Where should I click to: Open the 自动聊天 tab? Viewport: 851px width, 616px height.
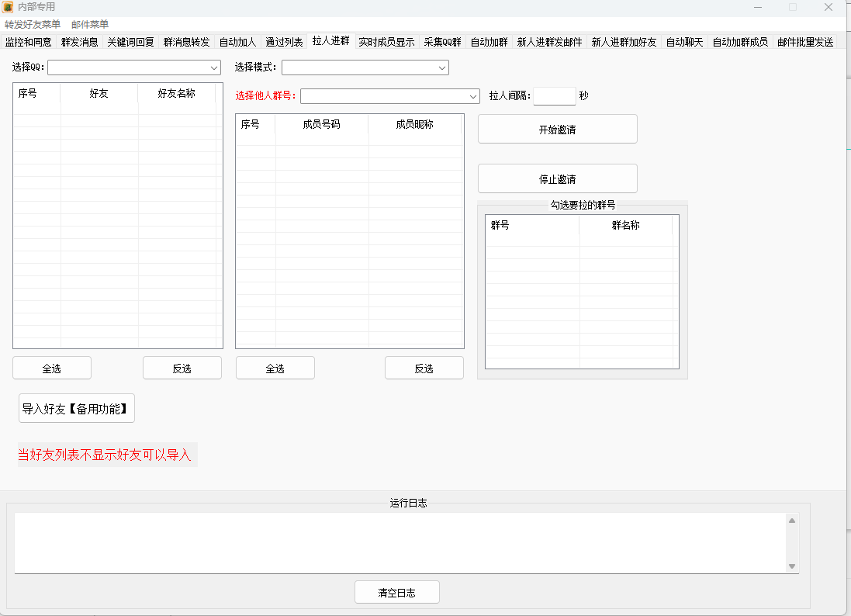point(684,42)
